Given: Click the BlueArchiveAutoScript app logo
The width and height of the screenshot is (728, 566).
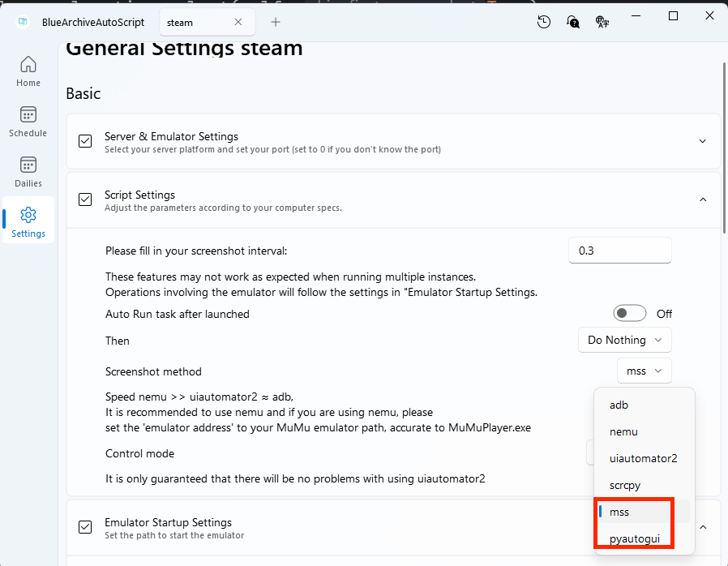Looking at the screenshot, I should 23,22.
